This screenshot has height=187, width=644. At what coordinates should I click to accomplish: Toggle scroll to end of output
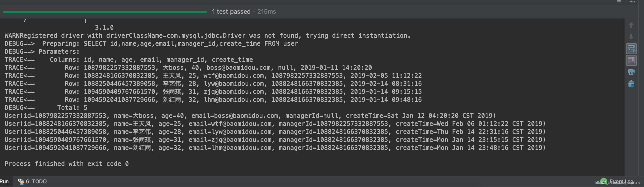click(631, 60)
